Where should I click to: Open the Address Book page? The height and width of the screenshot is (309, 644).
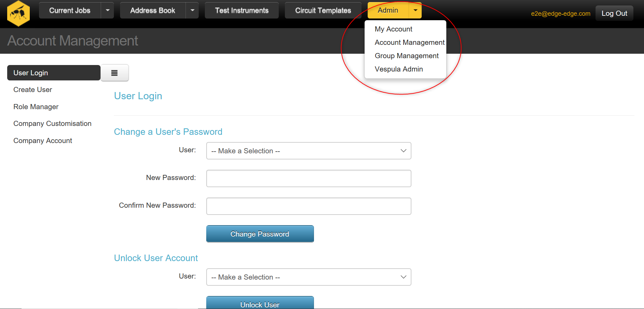pyautogui.click(x=153, y=10)
